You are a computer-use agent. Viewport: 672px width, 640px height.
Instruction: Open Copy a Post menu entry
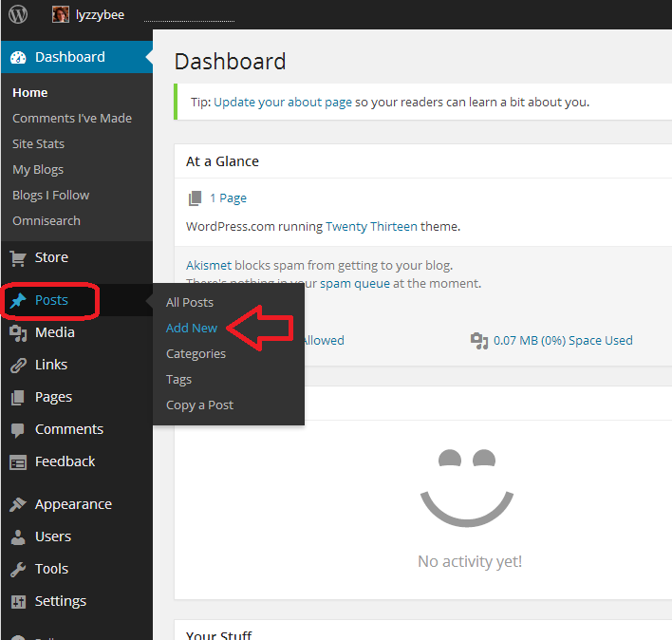click(x=199, y=405)
